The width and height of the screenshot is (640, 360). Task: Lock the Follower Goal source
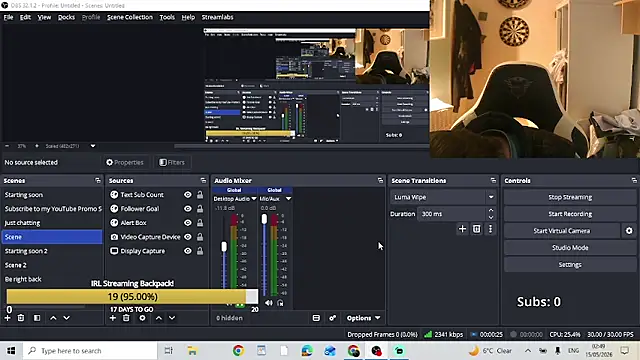(200, 209)
